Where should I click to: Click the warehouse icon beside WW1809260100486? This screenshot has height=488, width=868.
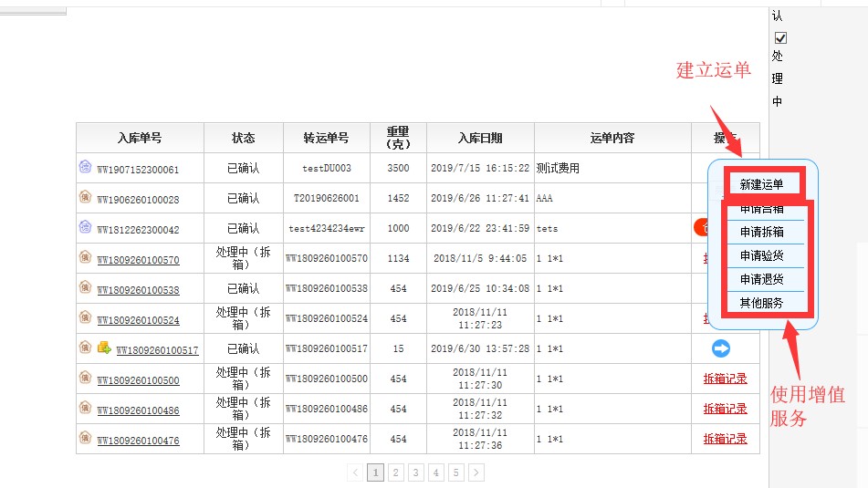[85, 407]
